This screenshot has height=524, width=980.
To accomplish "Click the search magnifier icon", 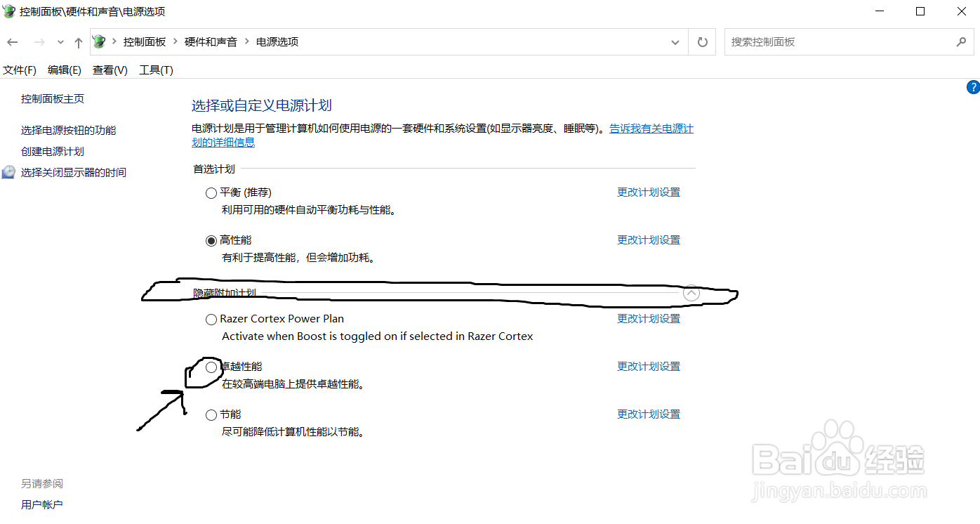I will point(961,42).
